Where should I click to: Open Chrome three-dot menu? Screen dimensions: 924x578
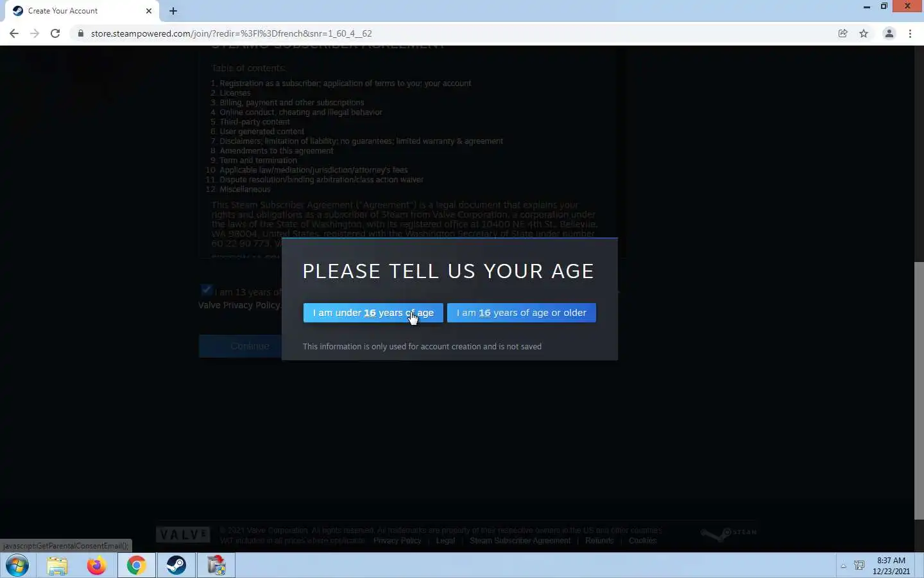pos(910,33)
